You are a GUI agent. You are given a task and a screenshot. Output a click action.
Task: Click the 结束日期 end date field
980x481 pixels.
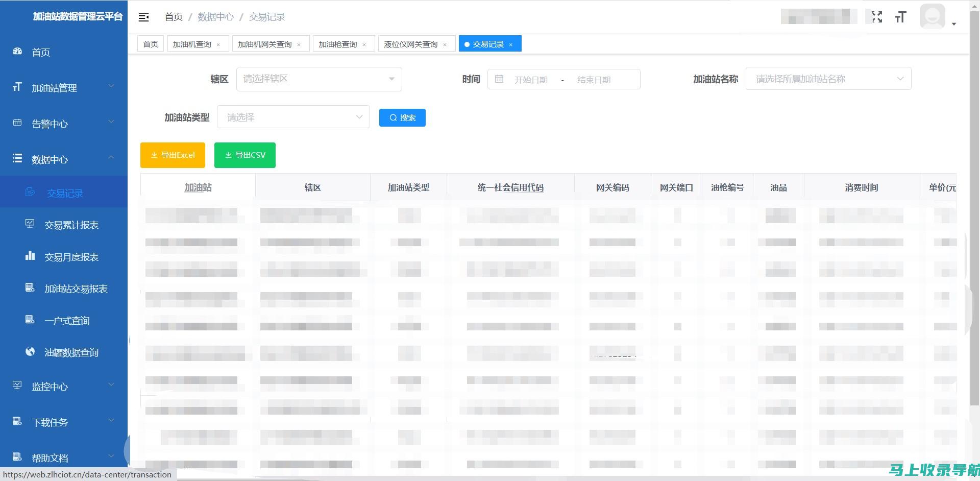(594, 80)
